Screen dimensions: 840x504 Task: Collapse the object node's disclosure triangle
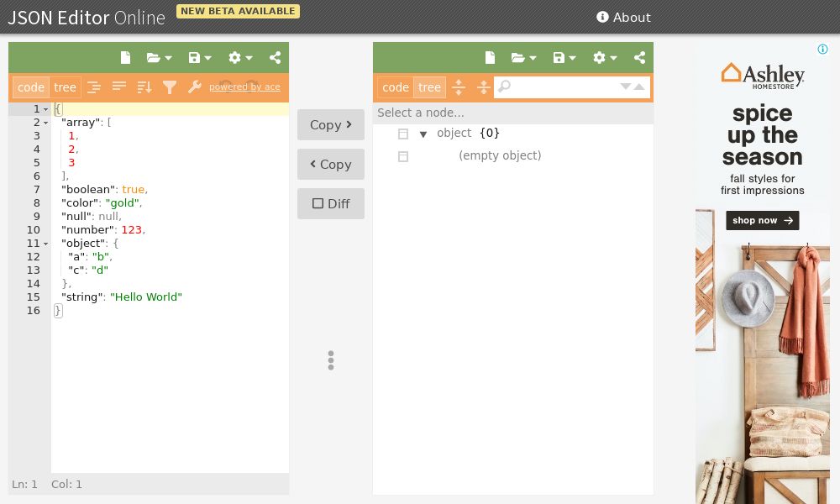[423, 134]
